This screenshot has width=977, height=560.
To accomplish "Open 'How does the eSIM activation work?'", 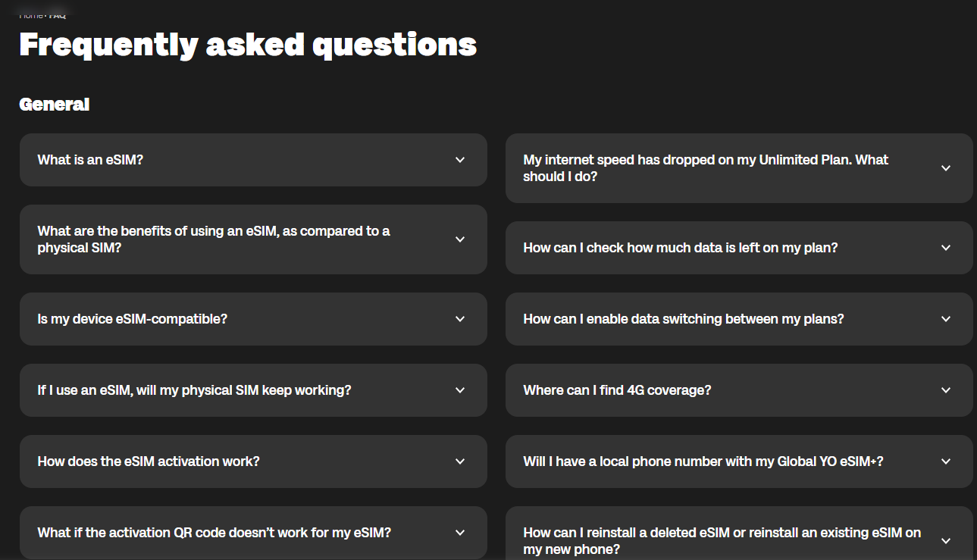I will [149, 461].
